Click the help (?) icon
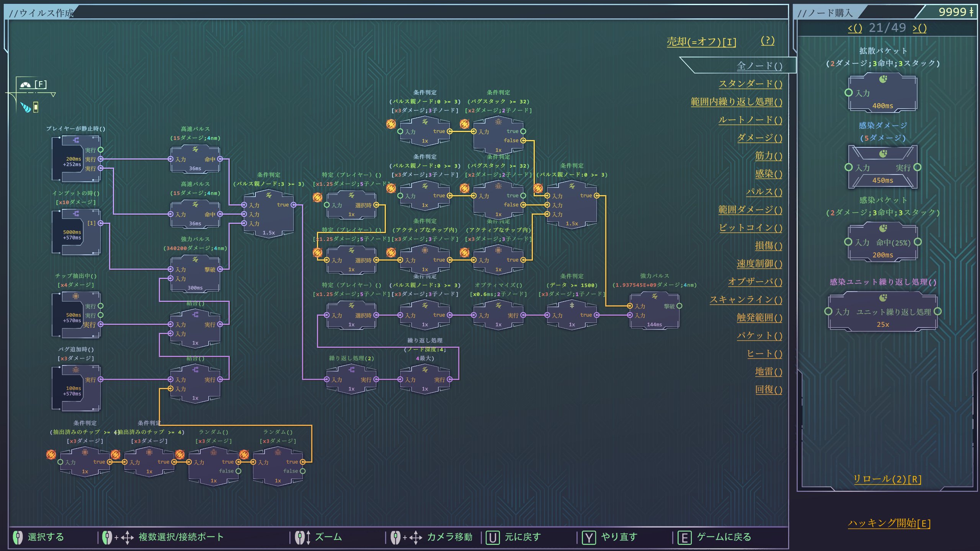 [x=767, y=41]
